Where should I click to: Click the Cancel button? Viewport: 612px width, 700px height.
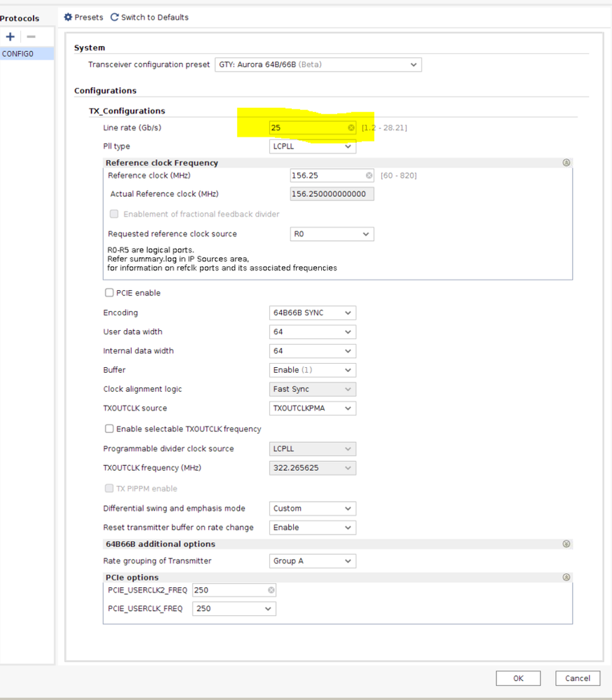coord(578,678)
